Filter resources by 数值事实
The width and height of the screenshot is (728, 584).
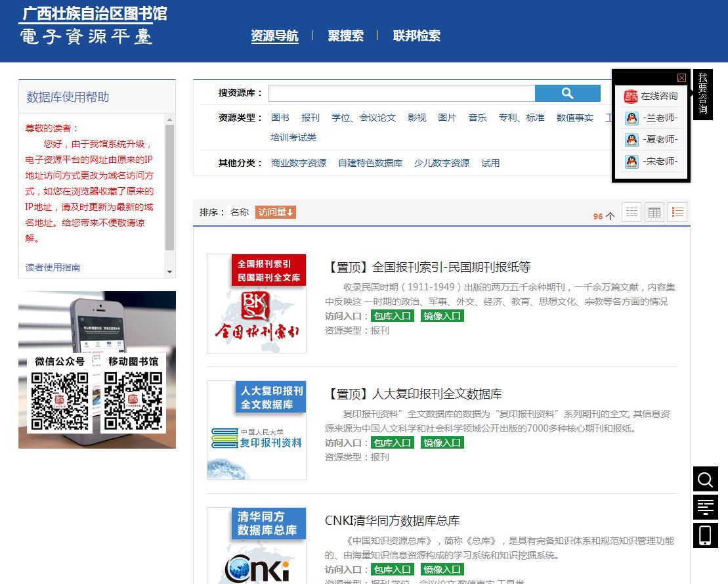[x=575, y=118]
